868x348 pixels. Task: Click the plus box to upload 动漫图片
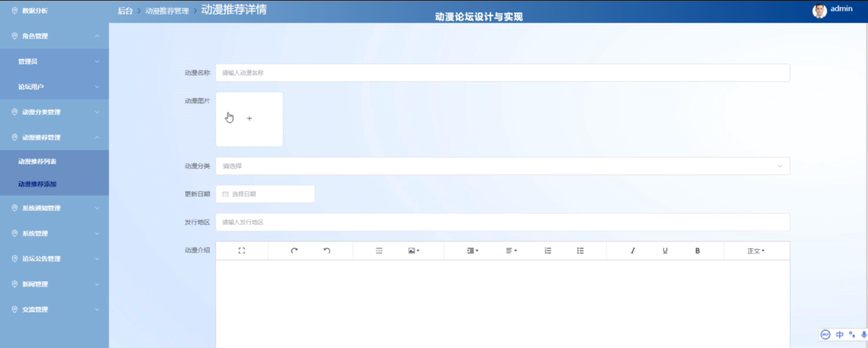click(249, 119)
